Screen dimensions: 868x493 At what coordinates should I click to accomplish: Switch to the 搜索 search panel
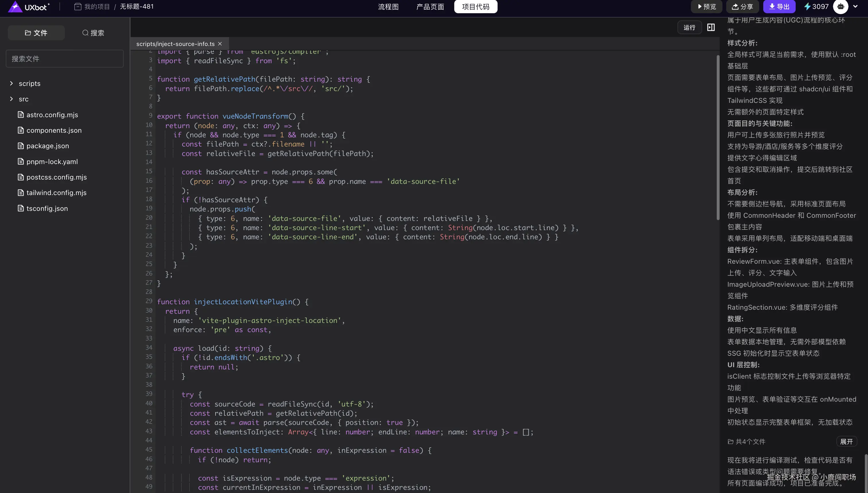tap(93, 33)
